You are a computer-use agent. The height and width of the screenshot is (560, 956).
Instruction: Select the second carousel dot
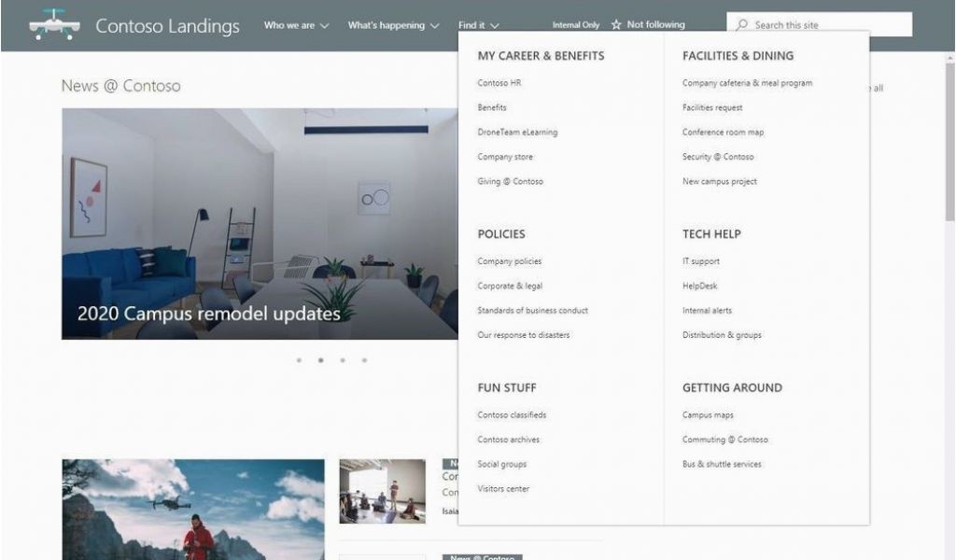(x=321, y=360)
